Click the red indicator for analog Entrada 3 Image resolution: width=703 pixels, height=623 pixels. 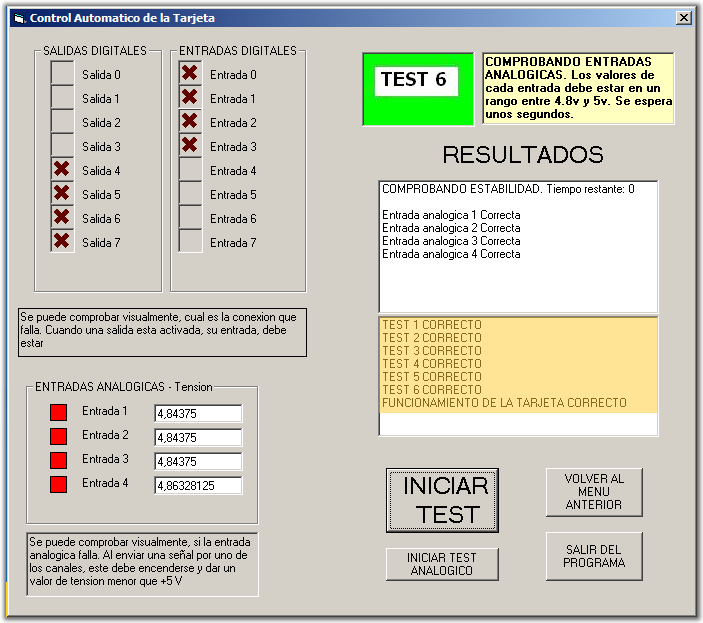(59, 460)
